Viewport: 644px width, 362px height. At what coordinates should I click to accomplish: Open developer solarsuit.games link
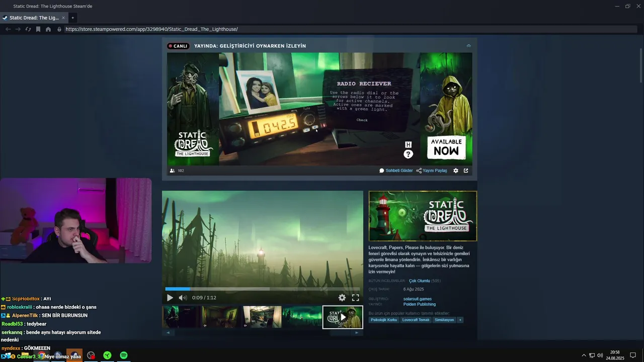click(418, 299)
